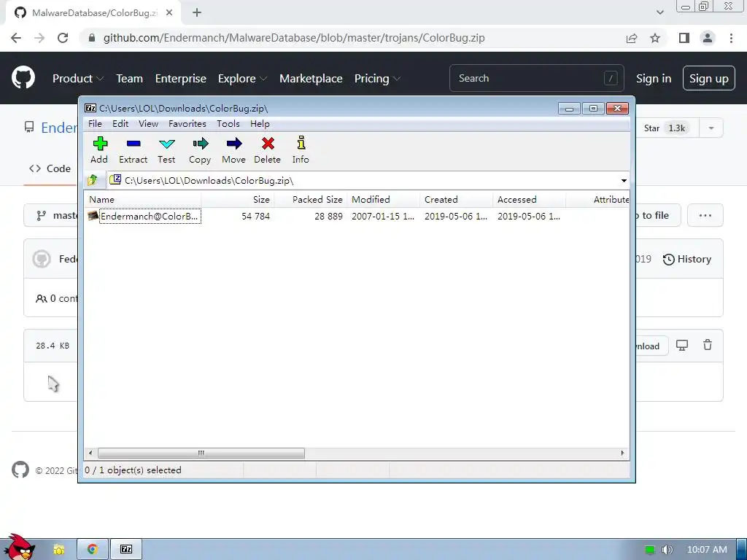
Task: Open the Chrome profile icon
Action: tap(708, 38)
